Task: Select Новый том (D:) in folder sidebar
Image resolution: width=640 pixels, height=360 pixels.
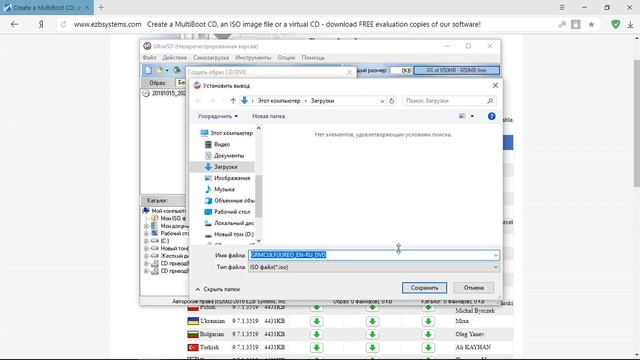Action: [x=233, y=234]
